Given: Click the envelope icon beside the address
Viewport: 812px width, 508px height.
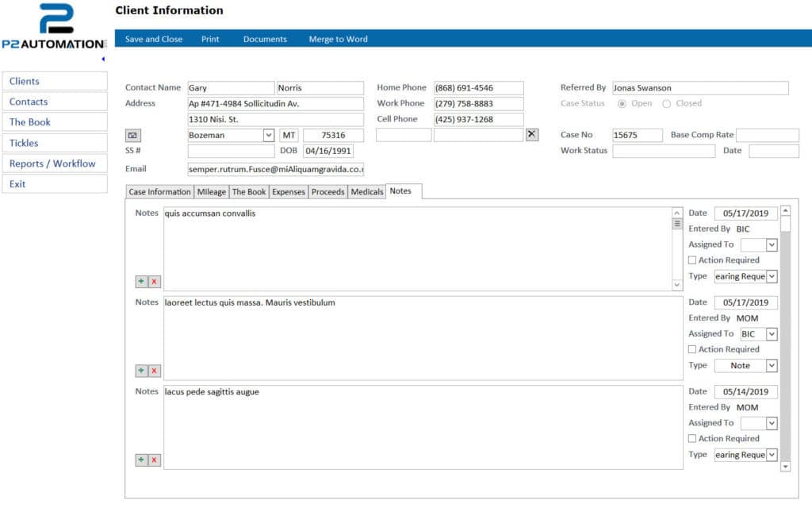Looking at the screenshot, I should tap(132, 135).
